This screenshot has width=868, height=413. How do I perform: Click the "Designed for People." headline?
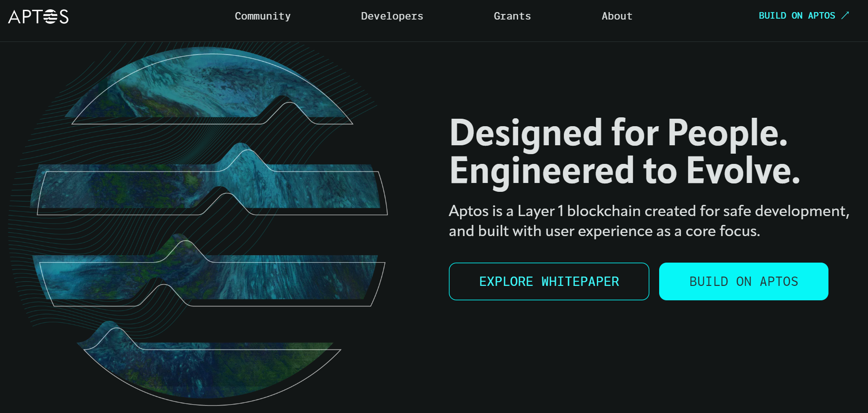pos(618,133)
